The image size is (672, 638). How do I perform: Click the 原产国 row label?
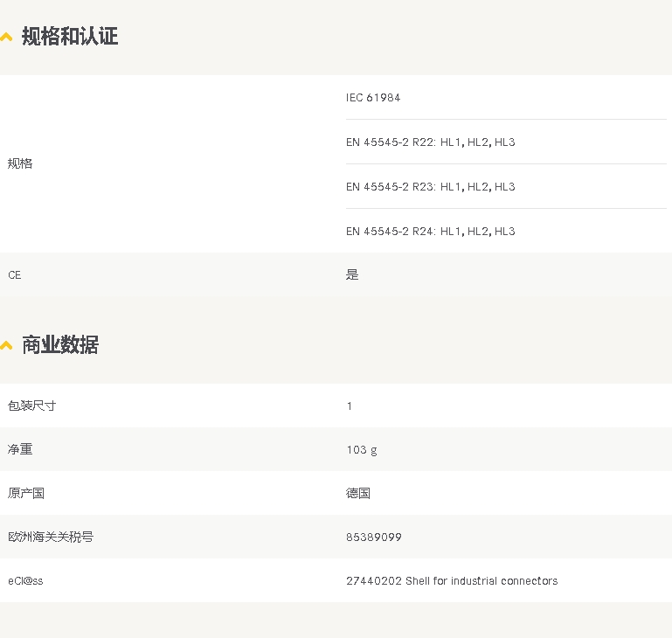tap(25, 493)
